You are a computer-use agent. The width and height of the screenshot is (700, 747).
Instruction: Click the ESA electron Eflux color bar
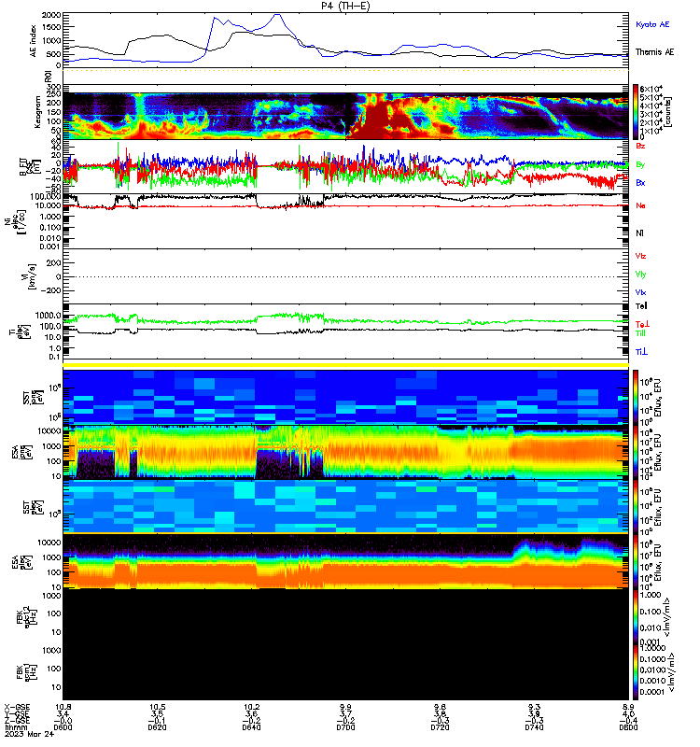(x=636, y=562)
